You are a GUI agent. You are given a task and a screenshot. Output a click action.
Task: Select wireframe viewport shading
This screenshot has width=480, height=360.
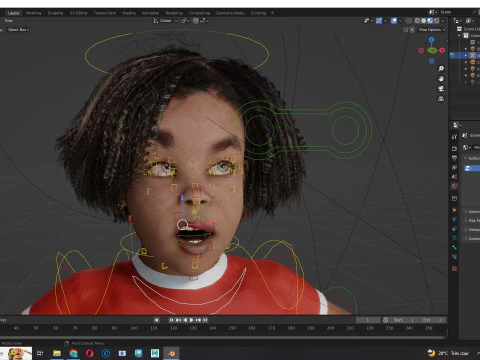coord(417,21)
